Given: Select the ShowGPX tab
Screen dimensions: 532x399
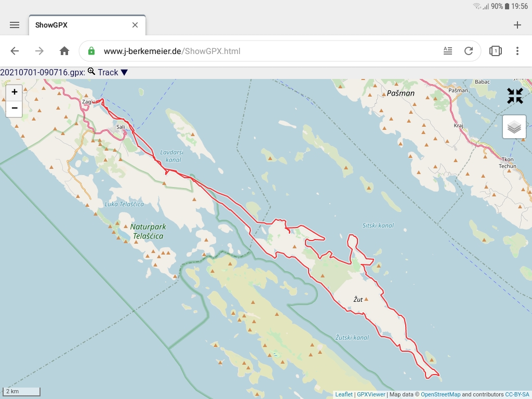Looking at the screenshot, I should click(52, 24).
